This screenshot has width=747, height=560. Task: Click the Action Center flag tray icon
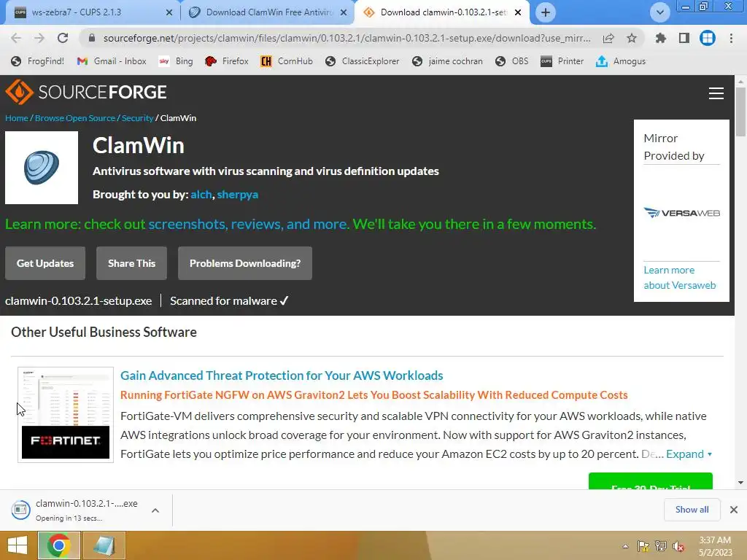pyautogui.click(x=643, y=546)
